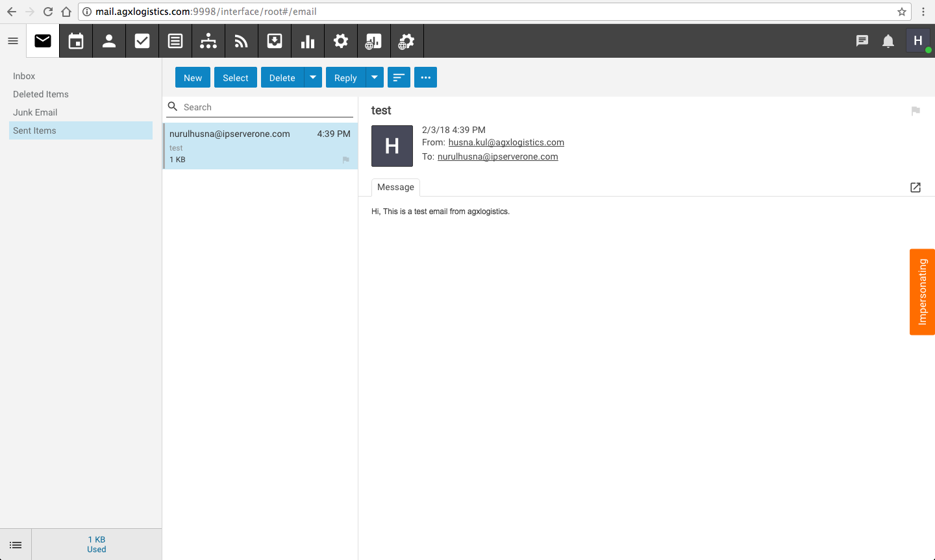The width and height of the screenshot is (935, 560).
Task: Switch to the Message tab
Action: coord(395,187)
